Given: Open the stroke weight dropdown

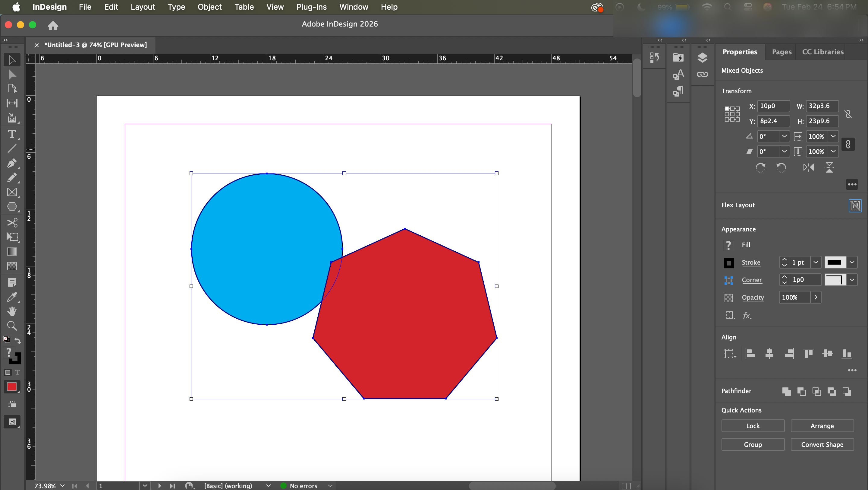Looking at the screenshot, I should tap(816, 262).
